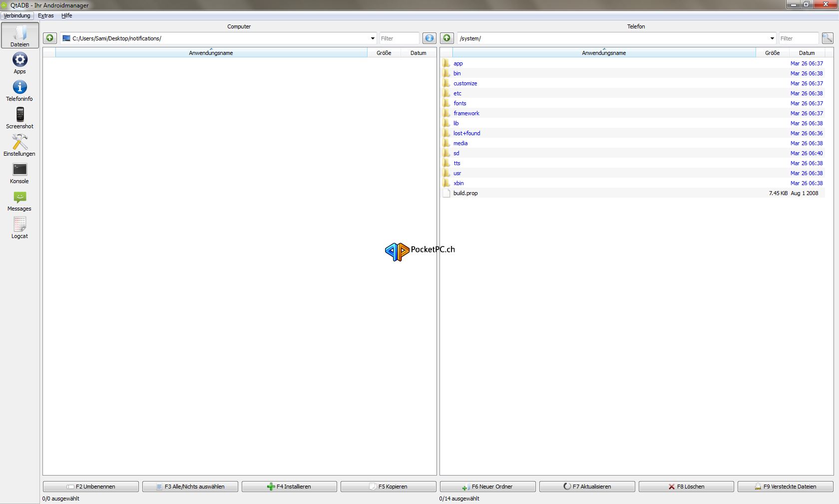Open the usr folder
The width and height of the screenshot is (839, 504).
point(457,173)
